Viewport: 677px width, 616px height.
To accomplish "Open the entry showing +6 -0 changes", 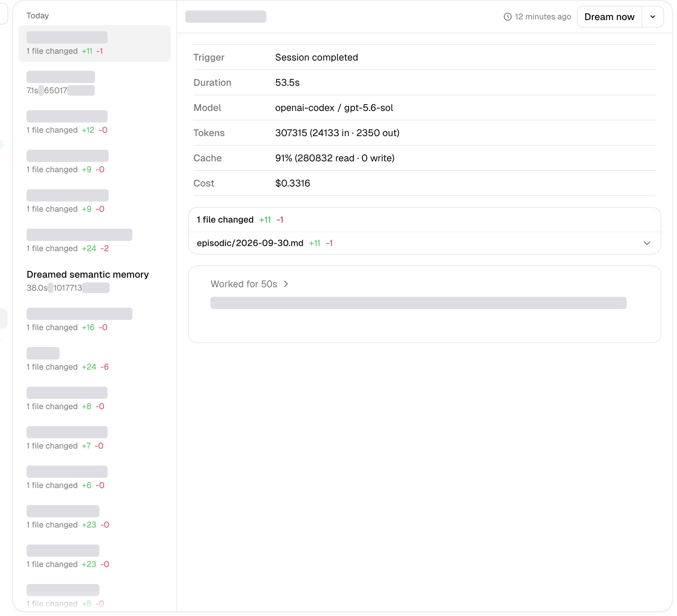I will pyautogui.click(x=95, y=478).
